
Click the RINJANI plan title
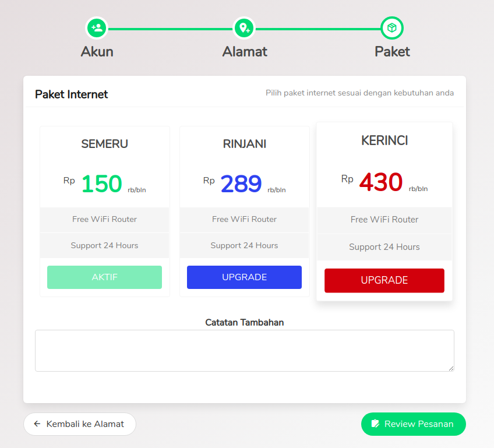[245, 144]
